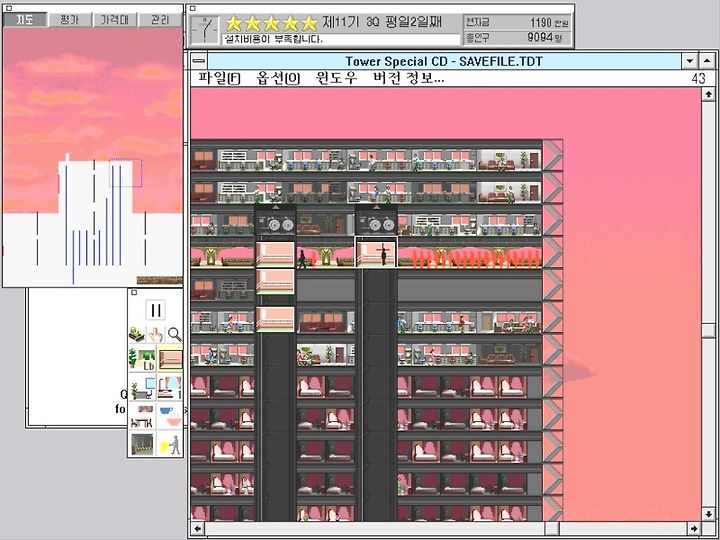The image size is (720, 540).
Task: Switch to the 가격대 pricing tab
Action: coord(114,19)
